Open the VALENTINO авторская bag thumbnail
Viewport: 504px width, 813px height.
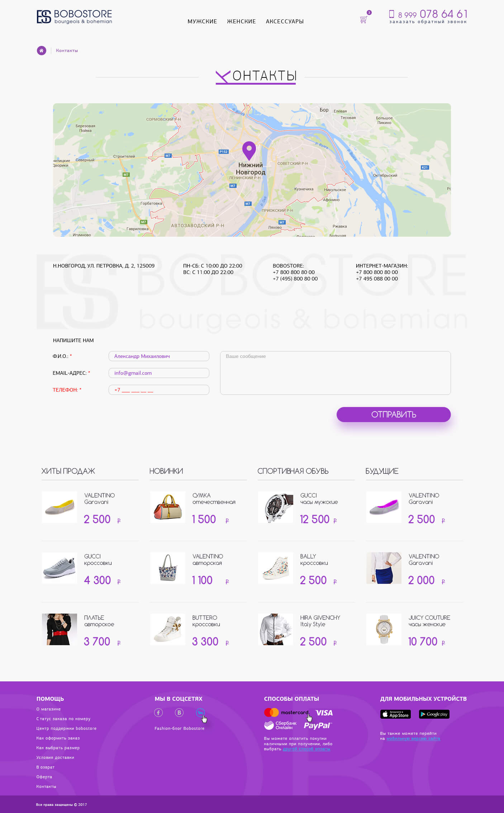(x=168, y=568)
